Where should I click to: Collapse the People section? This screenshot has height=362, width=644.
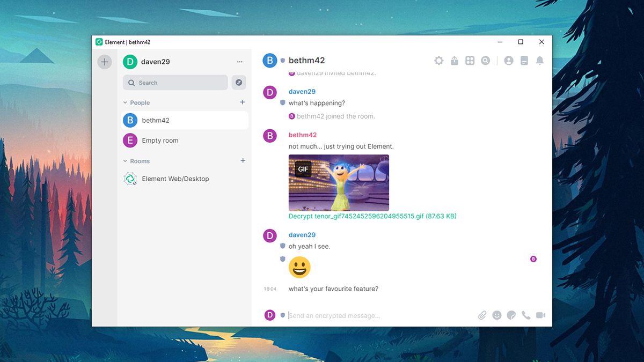click(125, 102)
